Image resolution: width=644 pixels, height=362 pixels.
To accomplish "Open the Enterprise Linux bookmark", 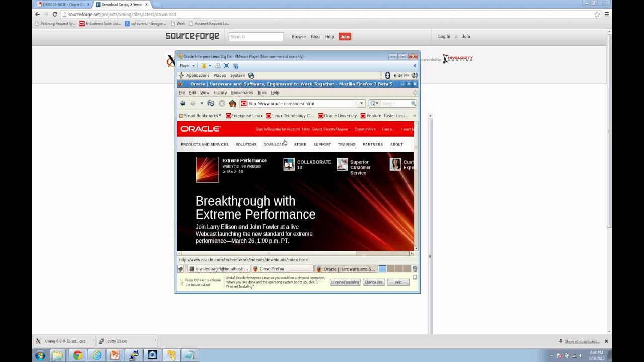I will [x=244, y=116].
